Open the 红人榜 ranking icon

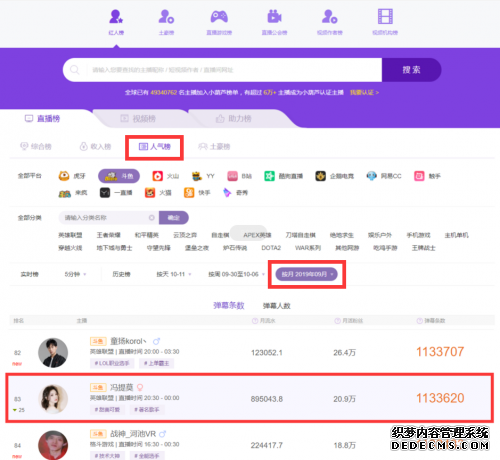pos(116,17)
